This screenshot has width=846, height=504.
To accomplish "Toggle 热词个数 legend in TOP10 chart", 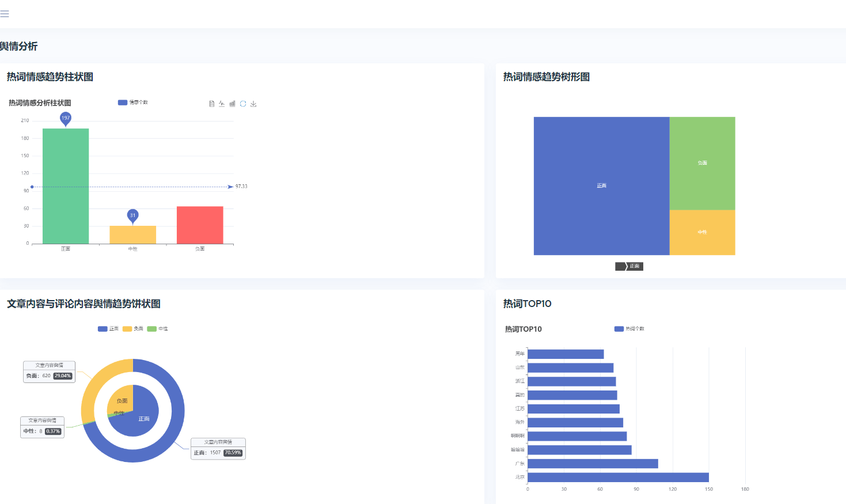I will pos(629,329).
